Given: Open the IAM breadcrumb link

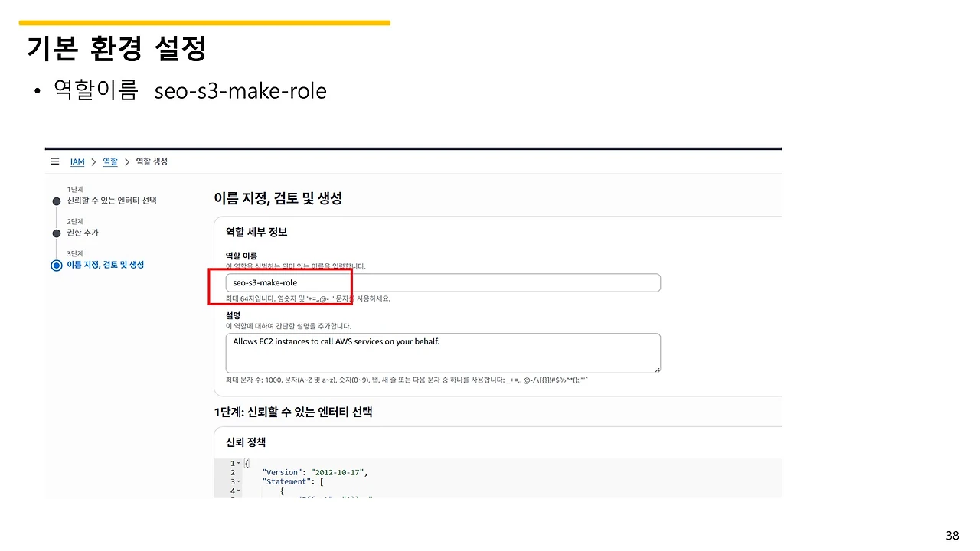Looking at the screenshot, I should pyautogui.click(x=77, y=161).
